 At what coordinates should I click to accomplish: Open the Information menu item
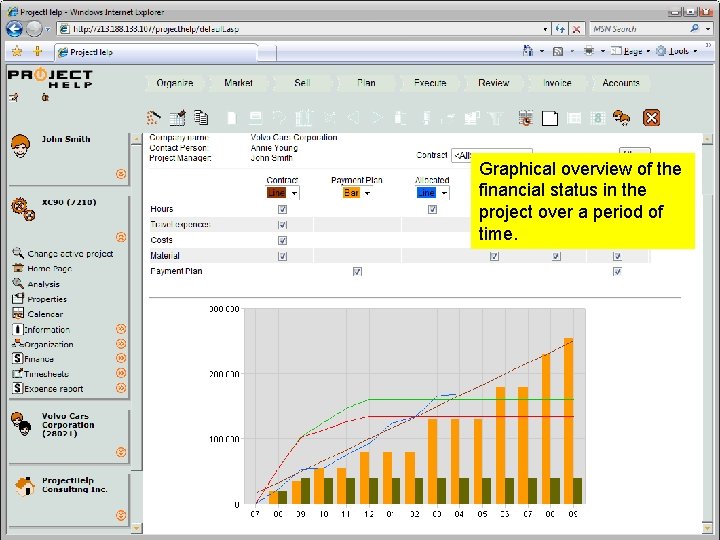[x=46, y=330]
